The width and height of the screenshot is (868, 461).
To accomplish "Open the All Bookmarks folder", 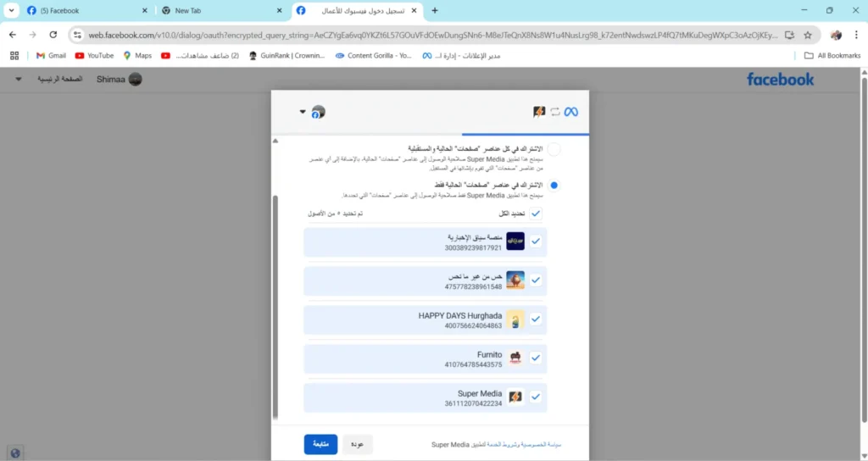I will coord(832,55).
